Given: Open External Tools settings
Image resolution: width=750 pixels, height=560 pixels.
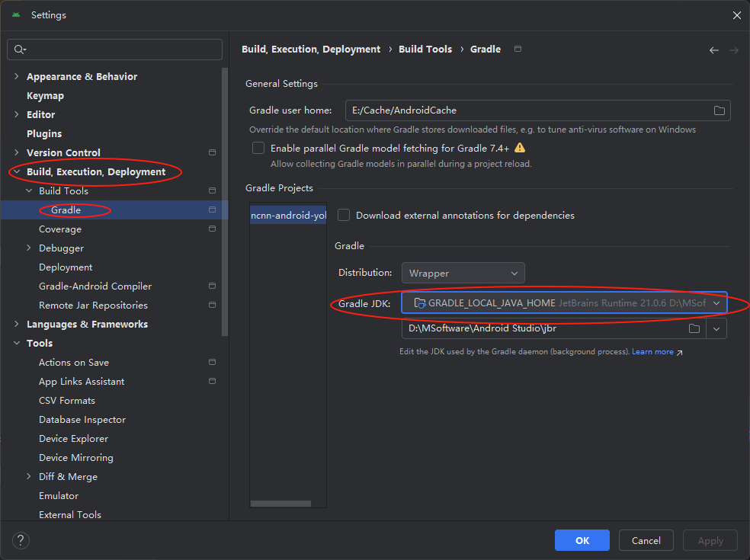Looking at the screenshot, I should (x=70, y=514).
